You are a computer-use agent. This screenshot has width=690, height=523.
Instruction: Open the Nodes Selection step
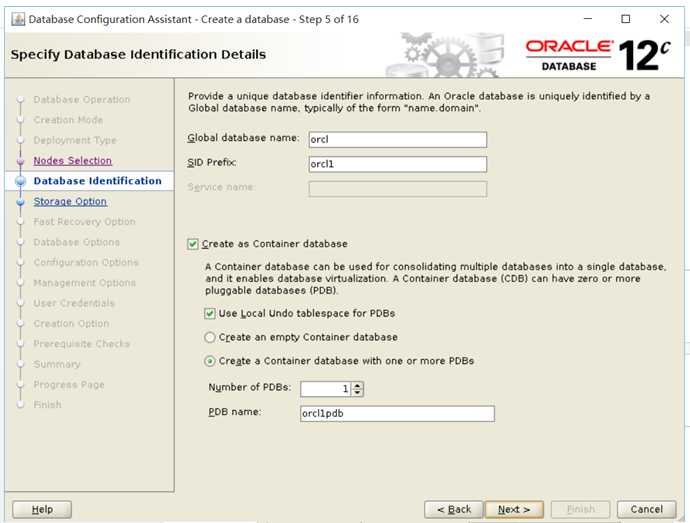pyautogui.click(x=73, y=161)
